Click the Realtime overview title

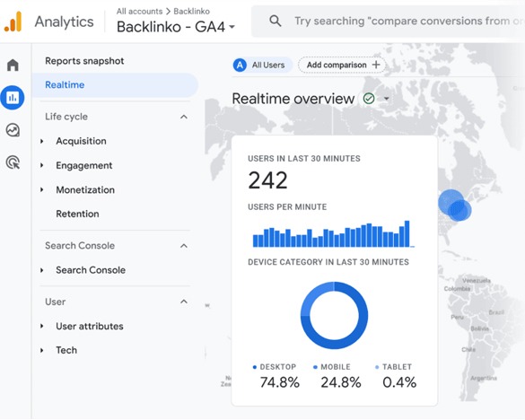click(x=293, y=99)
